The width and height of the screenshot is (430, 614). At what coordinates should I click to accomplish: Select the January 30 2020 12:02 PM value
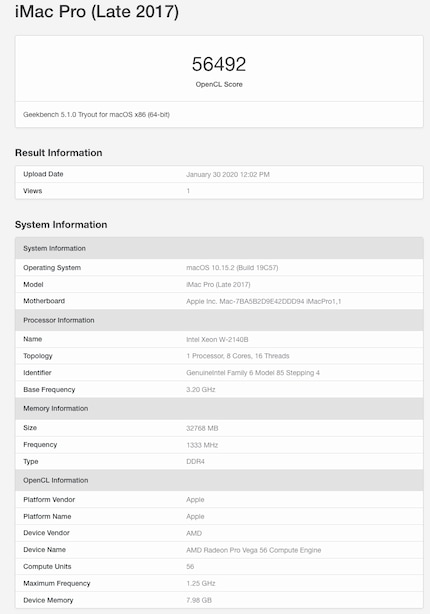point(228,175)
